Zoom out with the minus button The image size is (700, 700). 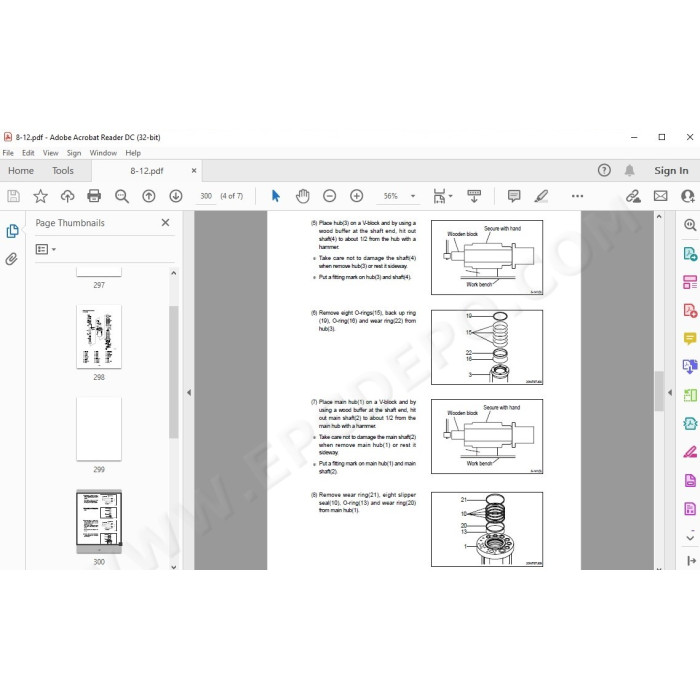pyautogui.click(x=329, y=196)
